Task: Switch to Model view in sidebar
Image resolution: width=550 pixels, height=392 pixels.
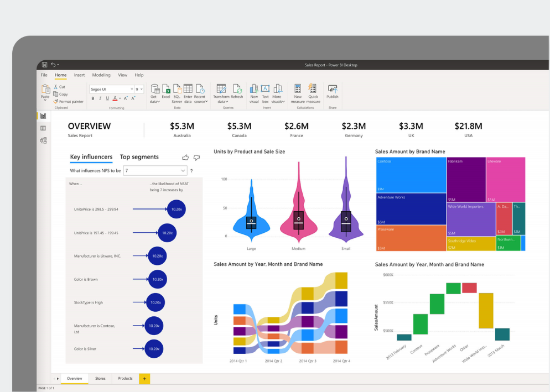Action: (x=43, y=140)
